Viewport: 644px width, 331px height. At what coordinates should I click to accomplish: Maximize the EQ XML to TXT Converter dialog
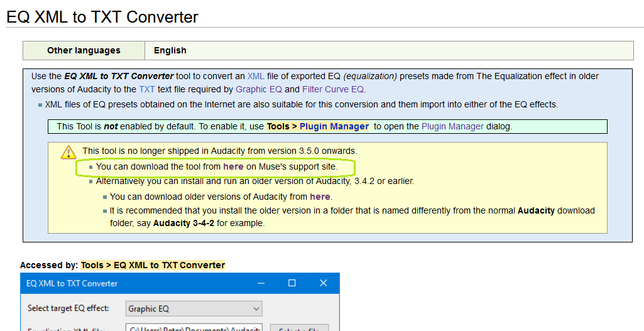pos(292,283)
